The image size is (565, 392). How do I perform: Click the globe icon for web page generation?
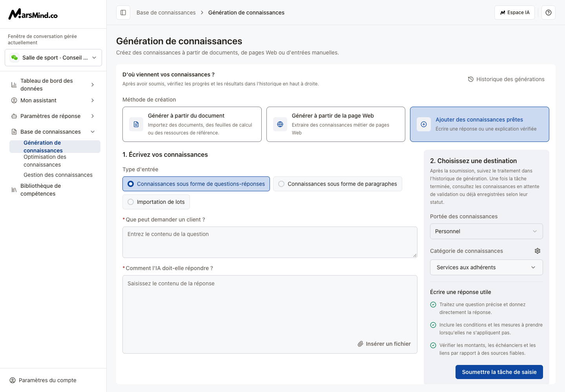tap(280, 124)
